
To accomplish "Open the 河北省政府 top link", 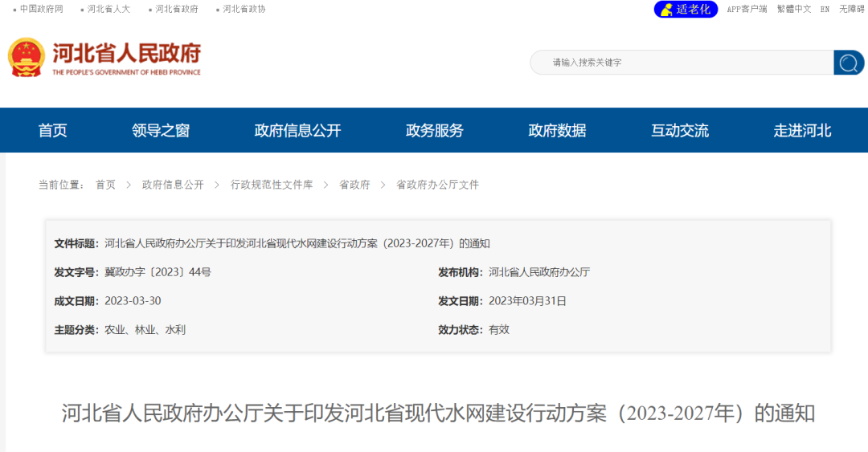I will point(177,9).
